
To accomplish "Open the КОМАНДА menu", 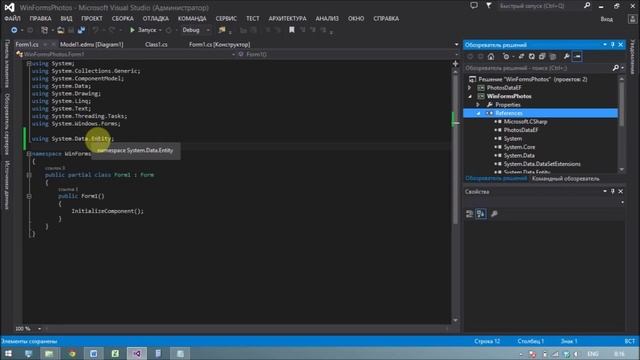I will pos(192,18).
